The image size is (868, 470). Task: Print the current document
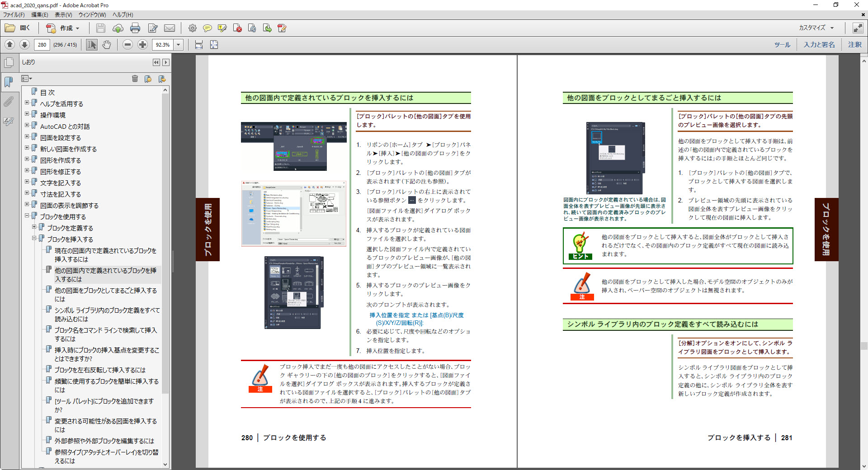click(x=135, y=28)
